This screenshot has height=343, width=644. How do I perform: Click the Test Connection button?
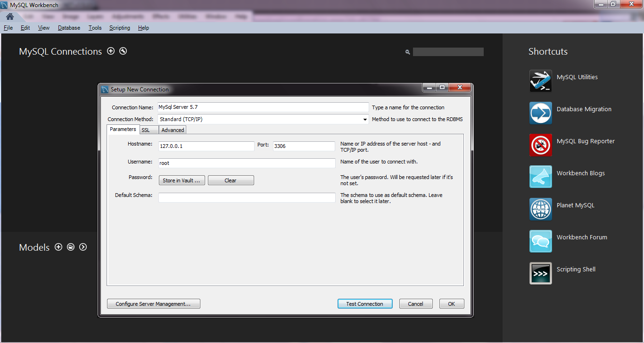[364, 303]
